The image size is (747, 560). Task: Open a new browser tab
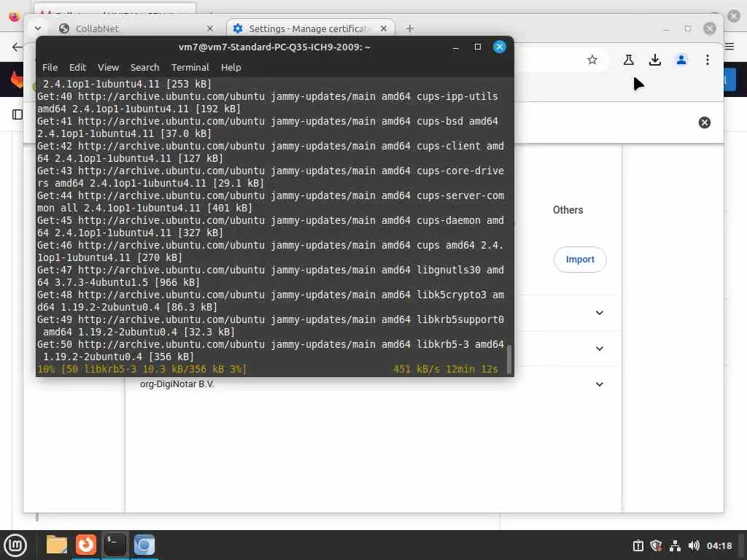point(410,28)
